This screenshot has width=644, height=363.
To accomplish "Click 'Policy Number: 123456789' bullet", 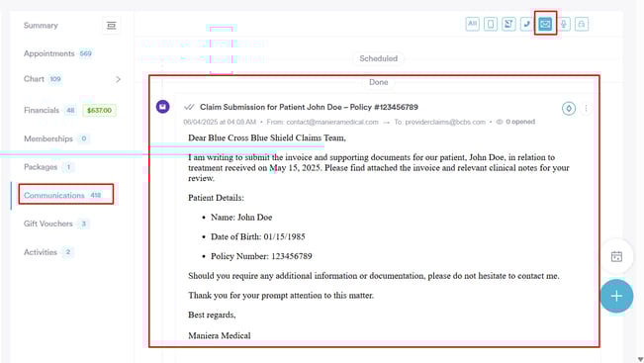I will coord(261,256).
